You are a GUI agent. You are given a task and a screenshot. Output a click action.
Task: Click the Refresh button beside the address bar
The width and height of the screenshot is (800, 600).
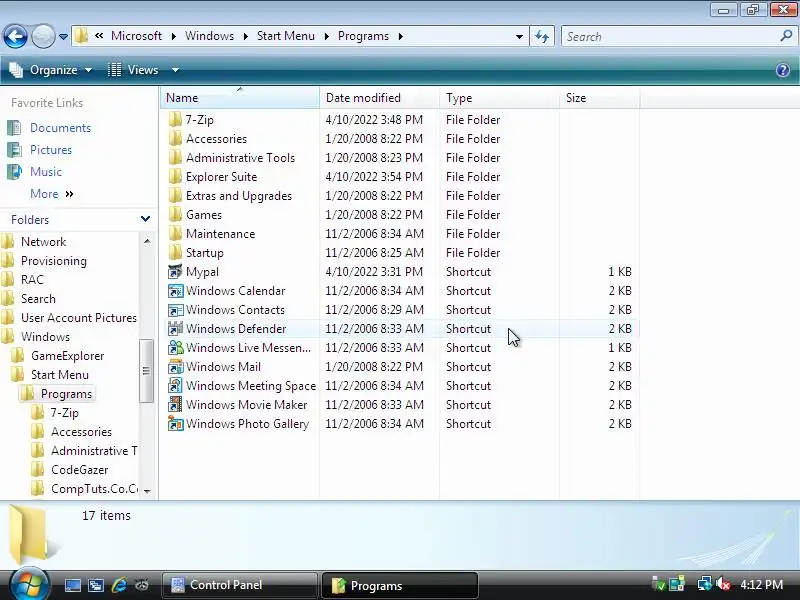[x=542, y=36]
